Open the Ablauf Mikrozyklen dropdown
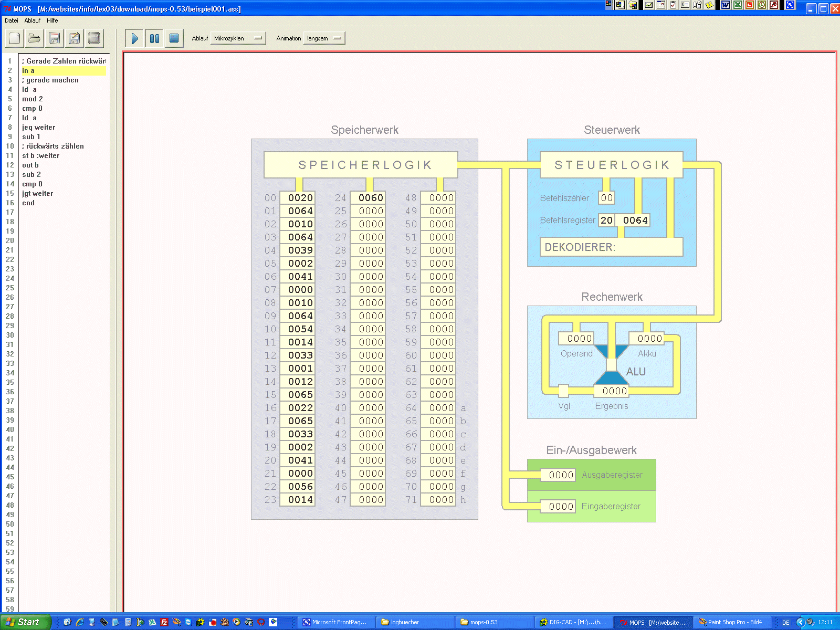The height and width of the screenshot is (630, 840). 238,38
